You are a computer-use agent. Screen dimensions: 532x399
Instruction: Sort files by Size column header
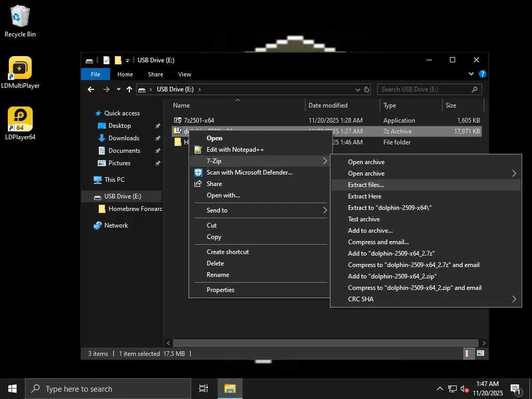coord(451,105)
